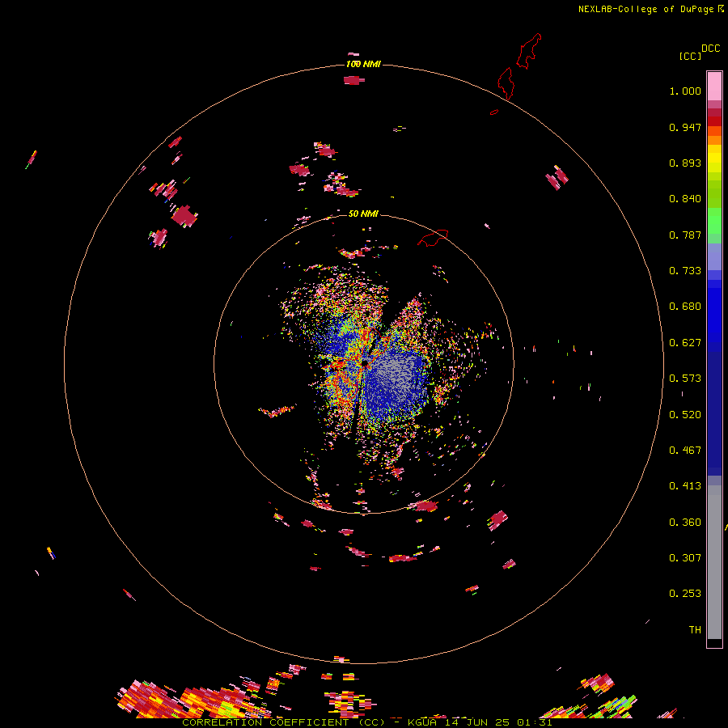728x728 pixels.
Task: Select the 0.627 scale value
Action: pyautogui.click(x=685, y=343)
